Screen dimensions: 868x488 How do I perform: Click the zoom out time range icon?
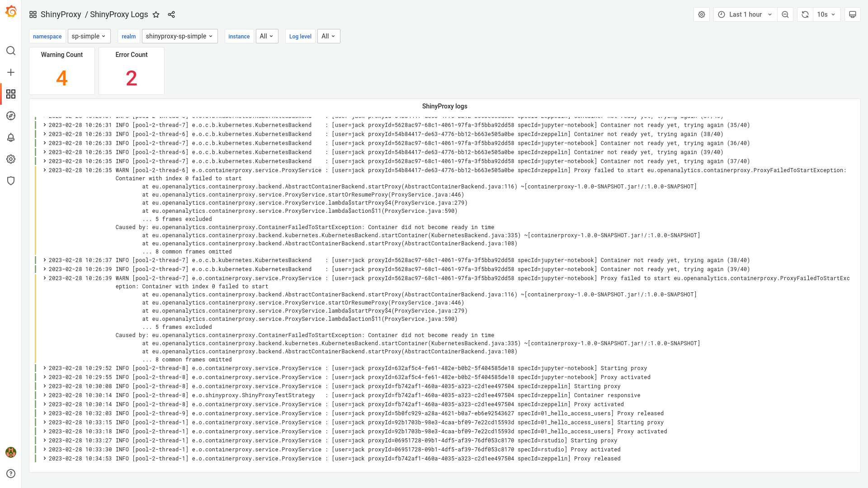point(785,14)
